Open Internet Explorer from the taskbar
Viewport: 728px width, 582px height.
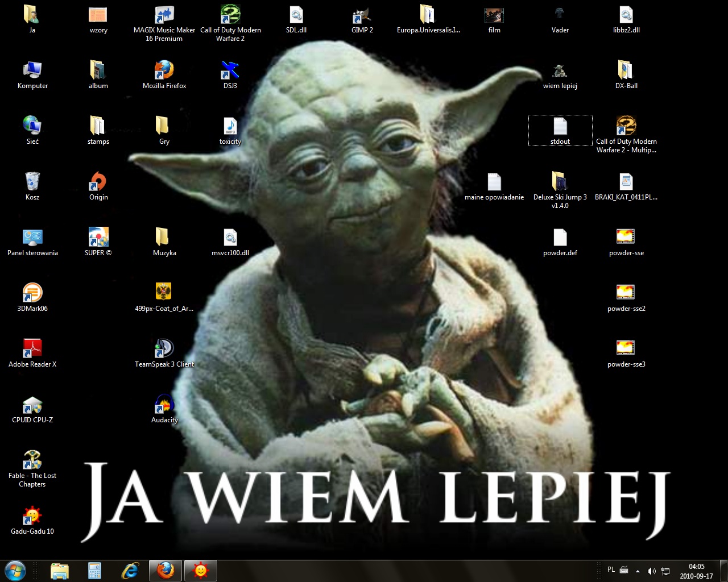pyautogui.click(x=130, y=570)
